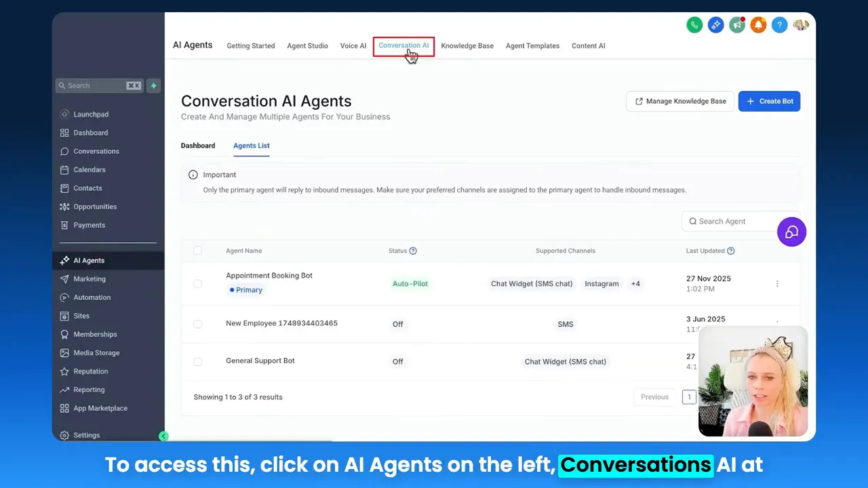
Task: Check the Appointment Booking Bot row checkbox
Action: click(197, 284)
